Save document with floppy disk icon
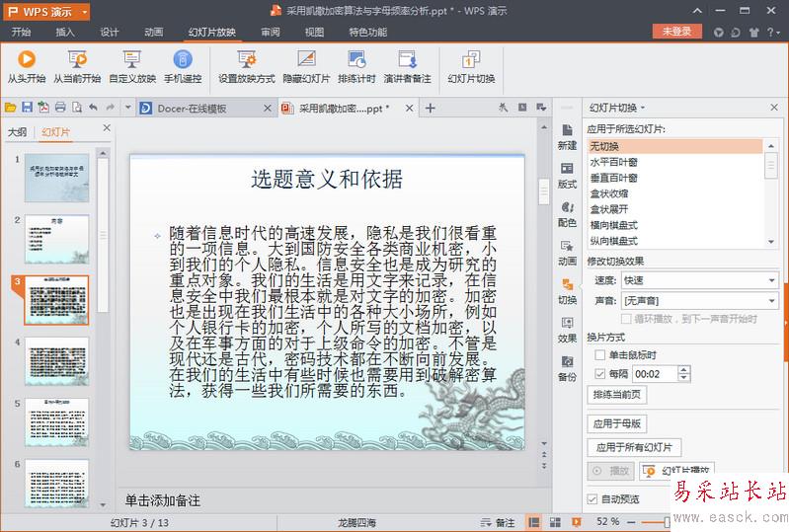 (x=28, y=108)
